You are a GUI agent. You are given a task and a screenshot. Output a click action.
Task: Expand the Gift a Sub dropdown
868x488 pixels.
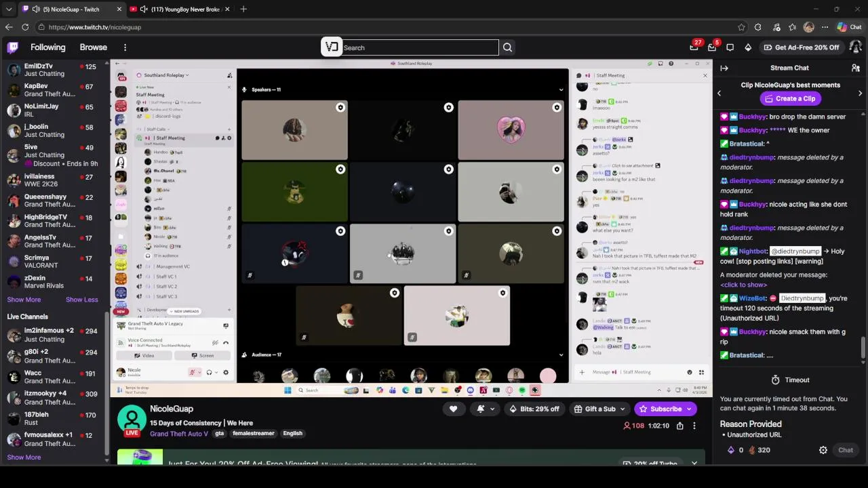point(621,409)
